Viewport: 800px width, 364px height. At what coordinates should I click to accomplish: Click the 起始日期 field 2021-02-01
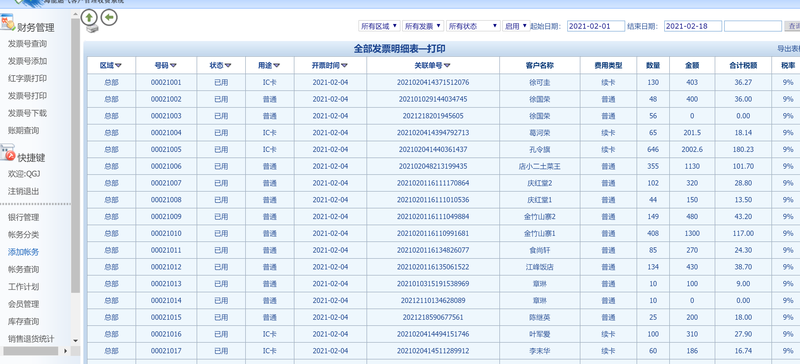595,26
